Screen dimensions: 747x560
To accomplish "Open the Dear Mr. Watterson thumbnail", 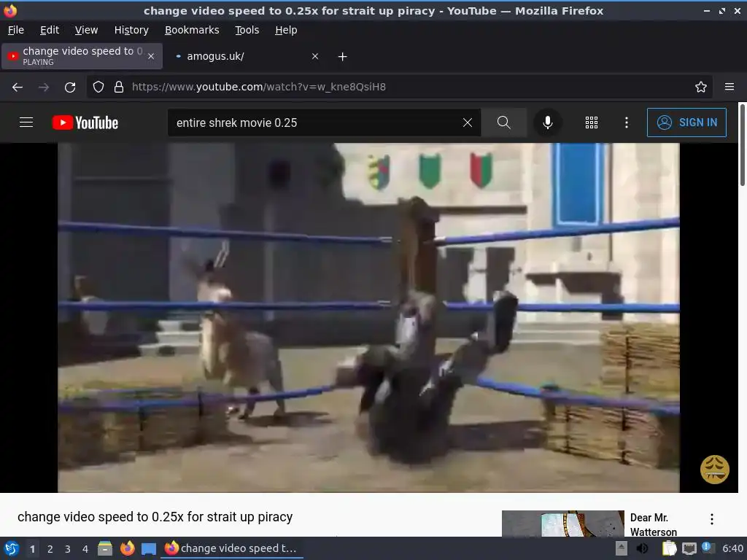I will (x=562, y=524).
